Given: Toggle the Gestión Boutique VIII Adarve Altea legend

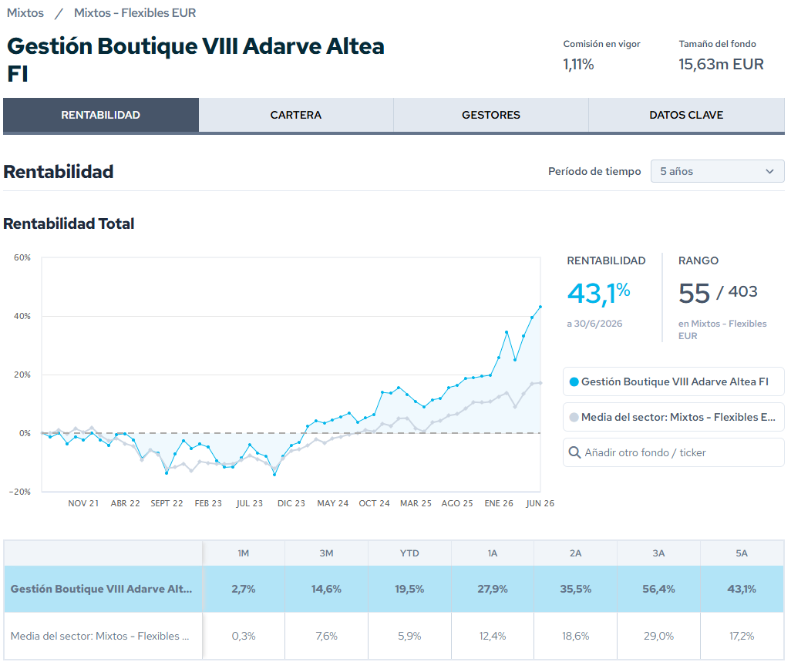Looking at the screenshot, I should coord(674,381).
